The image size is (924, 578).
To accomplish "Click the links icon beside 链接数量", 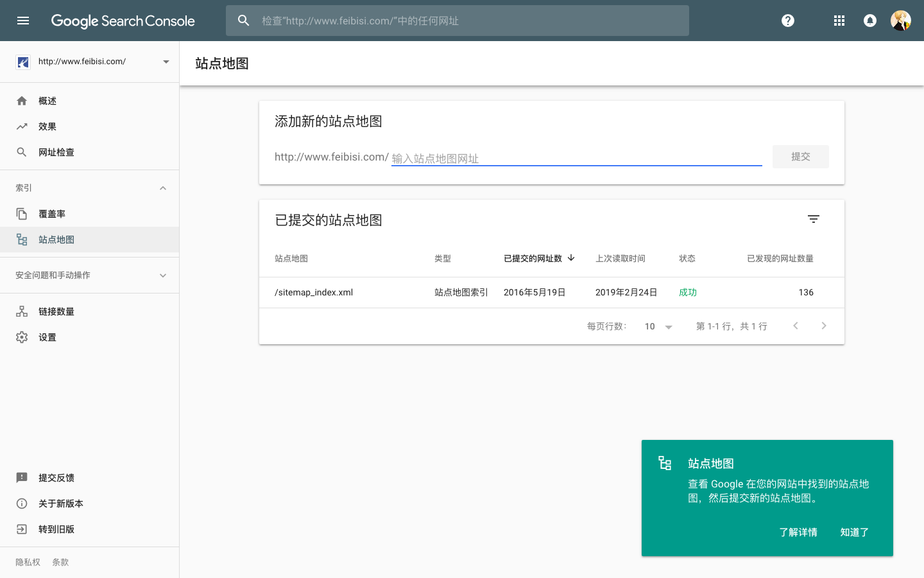I will (22, 311).
